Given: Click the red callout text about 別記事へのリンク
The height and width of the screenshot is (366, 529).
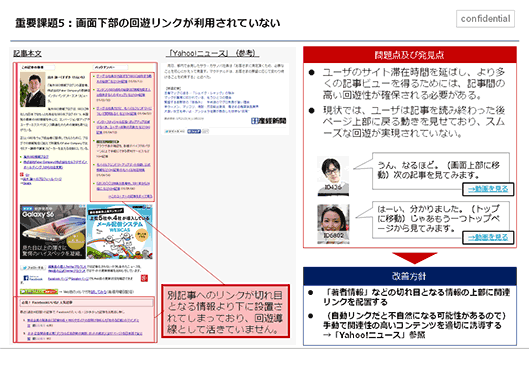Looking at the screenshot, I should click(x=225, y=312).
